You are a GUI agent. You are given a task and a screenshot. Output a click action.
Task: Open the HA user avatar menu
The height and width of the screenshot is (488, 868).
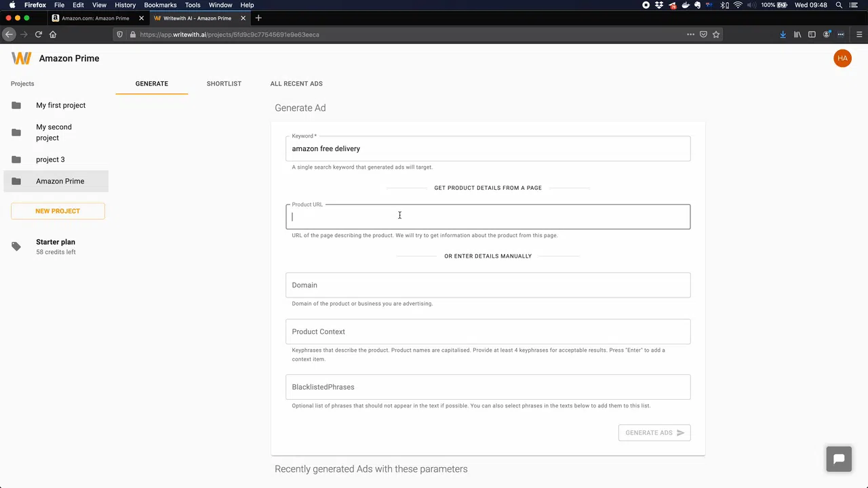point(842,58)
